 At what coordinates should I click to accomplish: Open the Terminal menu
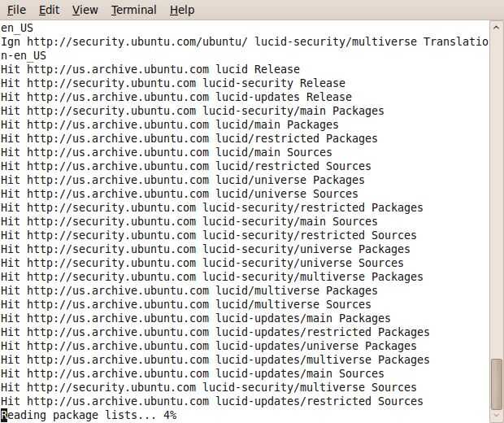coord(134,10)
